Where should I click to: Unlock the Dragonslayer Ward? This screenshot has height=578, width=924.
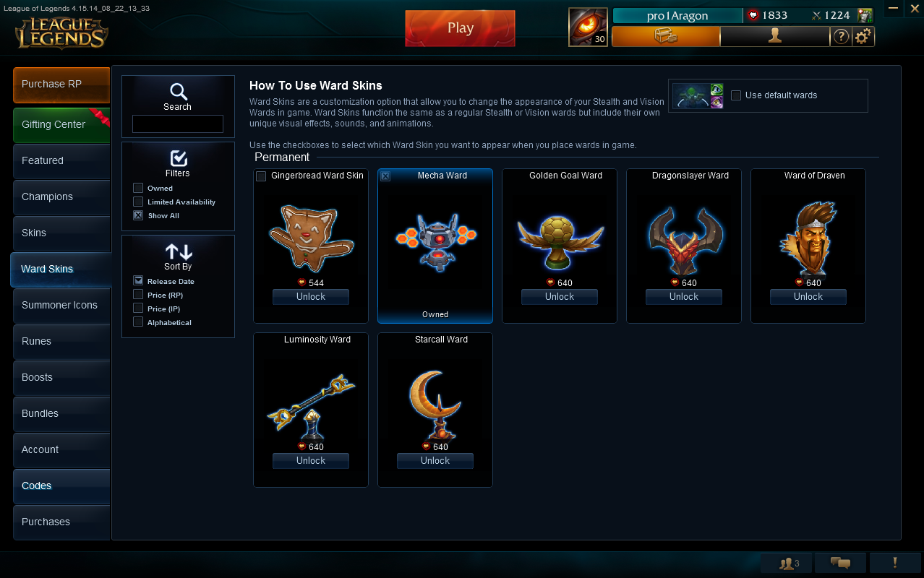[684, 297]
